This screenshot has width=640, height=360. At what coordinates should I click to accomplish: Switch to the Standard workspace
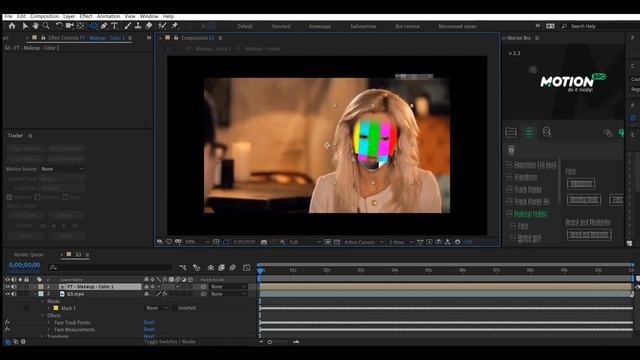click(x=281, y=26)
